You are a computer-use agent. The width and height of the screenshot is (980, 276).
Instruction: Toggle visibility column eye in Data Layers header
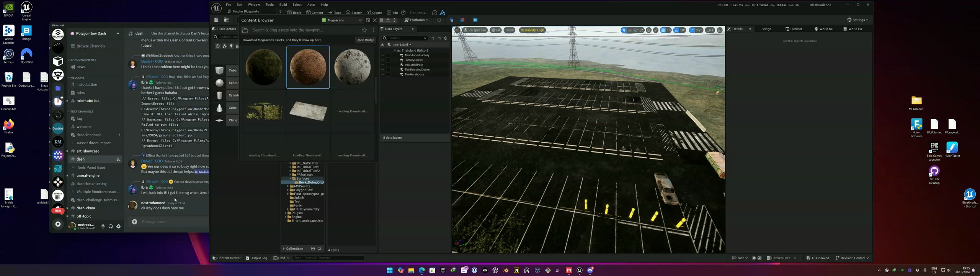coord(382,45)
